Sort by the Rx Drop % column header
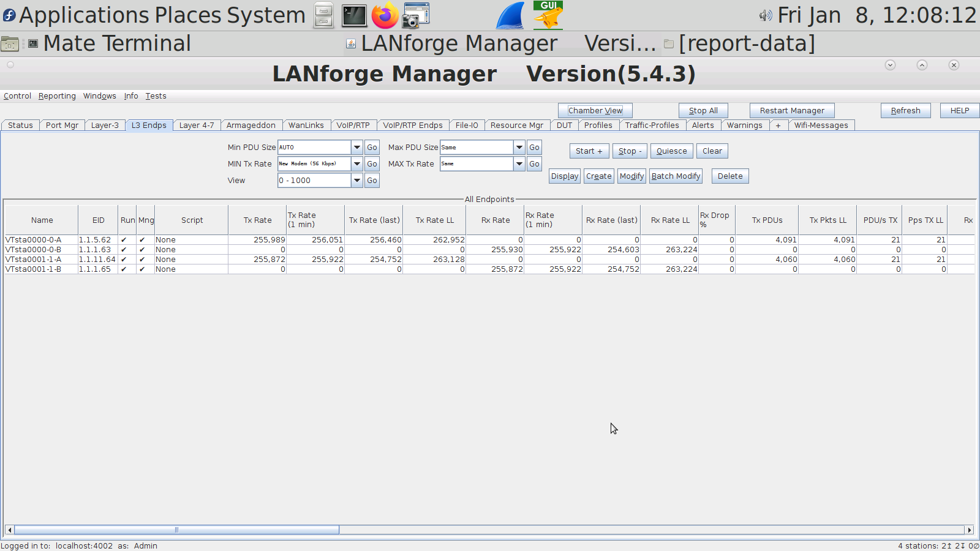The image size is (980, 551). coord(717,220)
